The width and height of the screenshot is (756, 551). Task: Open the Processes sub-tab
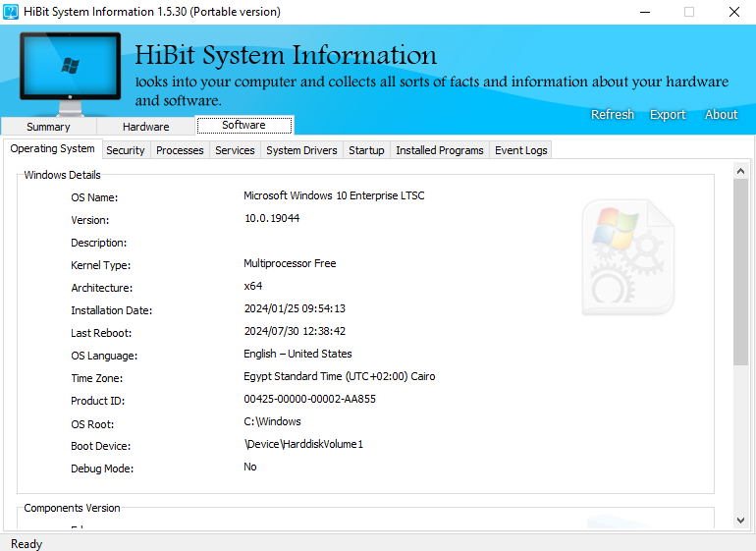pos(180,150)
